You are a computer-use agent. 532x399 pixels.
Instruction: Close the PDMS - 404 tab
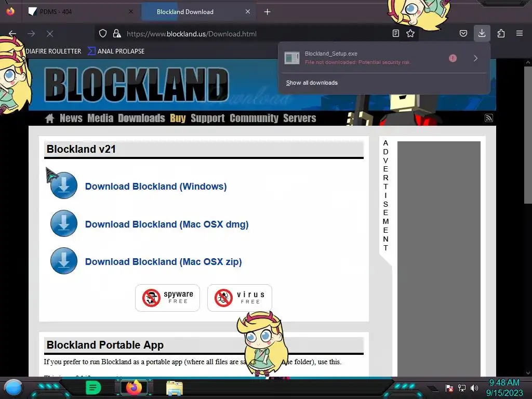pos(131,12)
